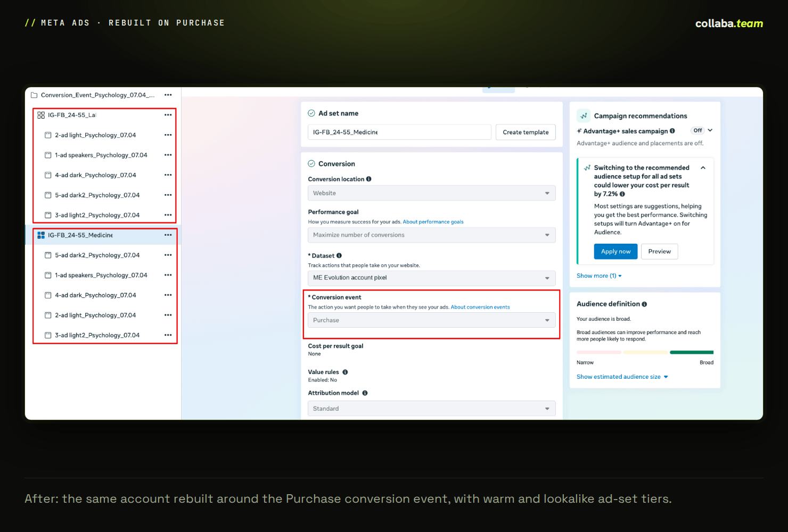Click the Ad set name input field
The image size is (788, 532).
(399, 132)
